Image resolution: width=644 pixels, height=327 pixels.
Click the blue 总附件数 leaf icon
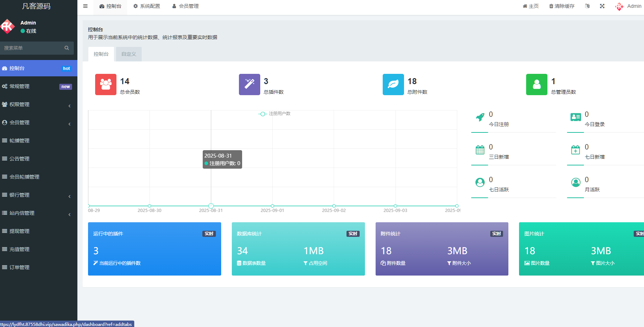[393, 85]
